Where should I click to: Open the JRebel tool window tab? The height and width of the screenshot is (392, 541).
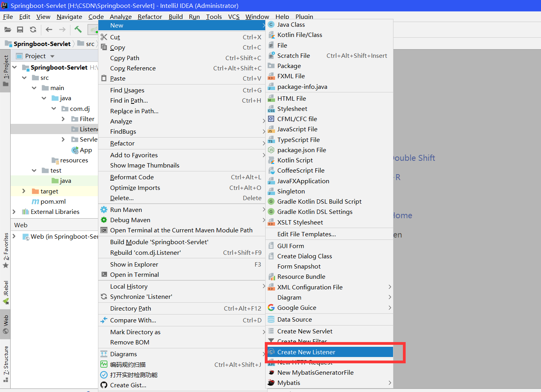pos(6,293)
